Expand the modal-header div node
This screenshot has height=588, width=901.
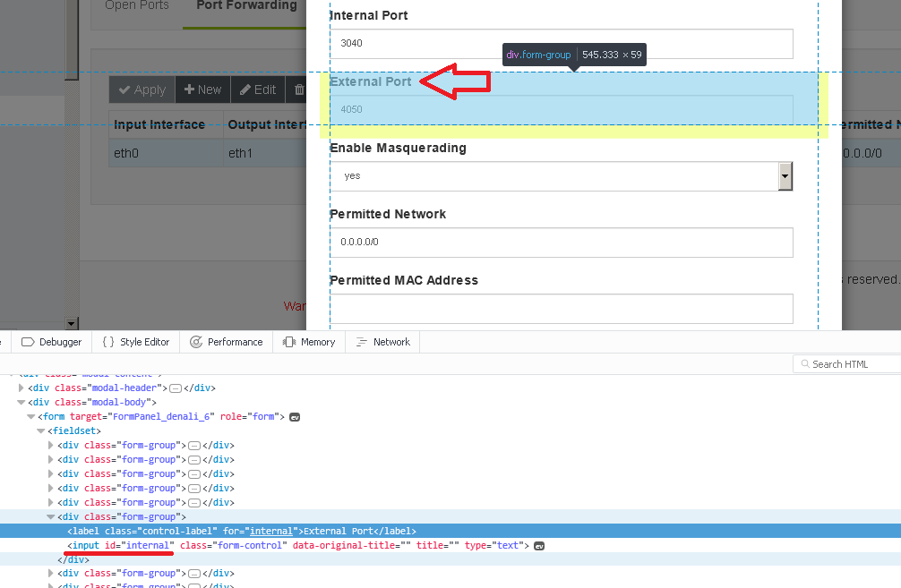pyautogui.click(x=21, y=388)
